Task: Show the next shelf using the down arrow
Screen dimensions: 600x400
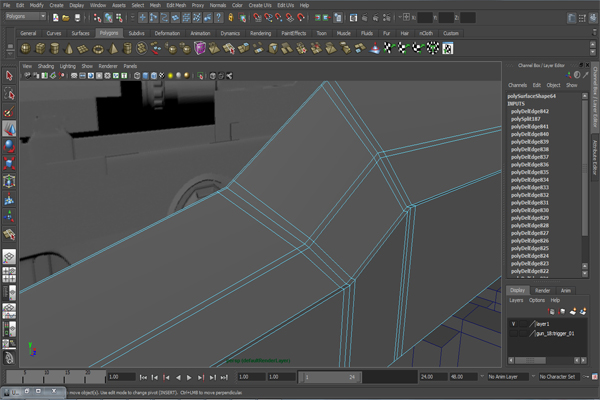Action: (x=593, y=52)
